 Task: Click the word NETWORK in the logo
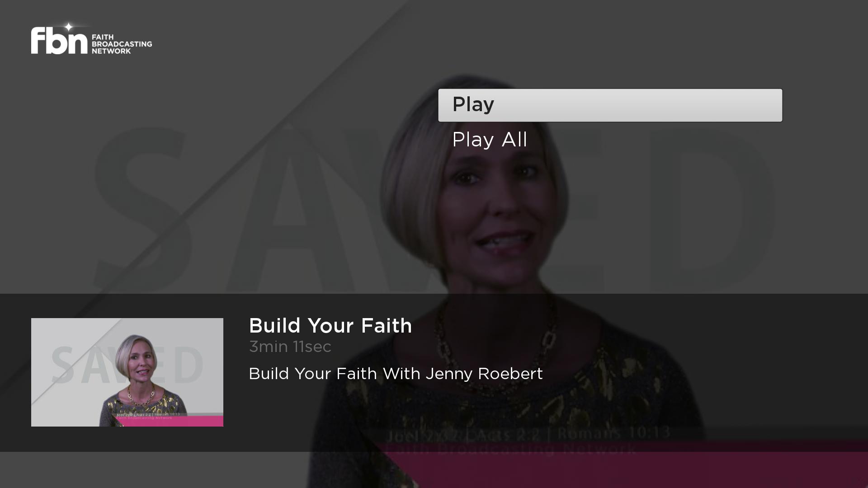point(111,52)
